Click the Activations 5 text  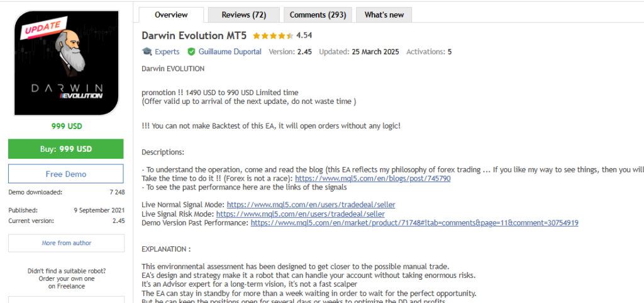(x=429, y=52)
